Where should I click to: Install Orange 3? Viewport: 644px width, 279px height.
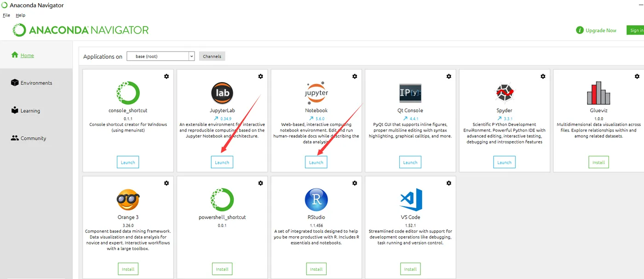coord(128,269)
